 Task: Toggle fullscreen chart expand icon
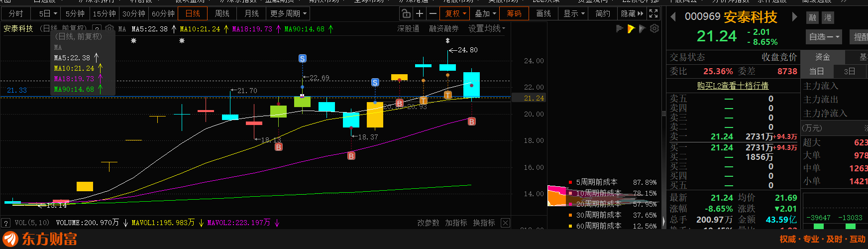point(653,13)
